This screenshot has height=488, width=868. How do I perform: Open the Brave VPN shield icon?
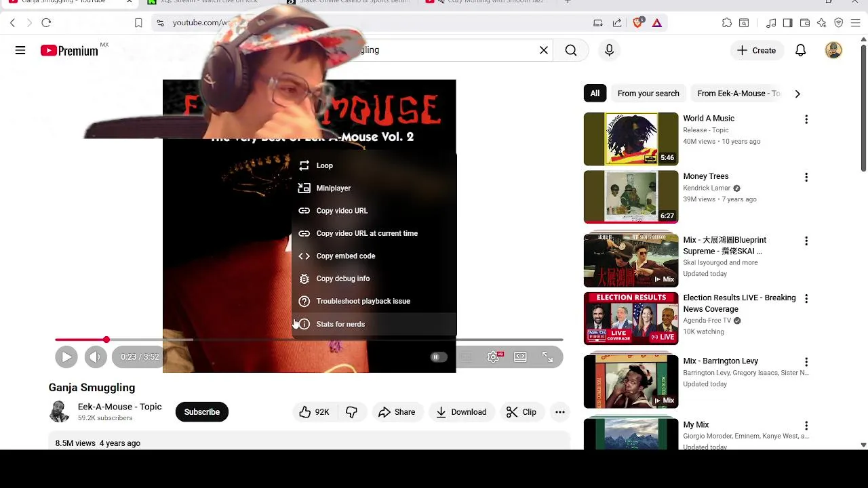tap(839, 23)
